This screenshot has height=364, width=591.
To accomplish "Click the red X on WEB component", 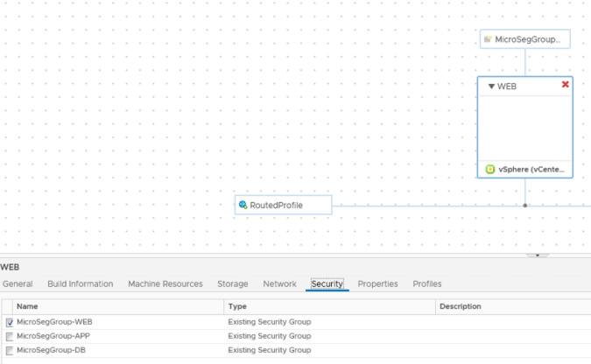I will pos(565,85).
